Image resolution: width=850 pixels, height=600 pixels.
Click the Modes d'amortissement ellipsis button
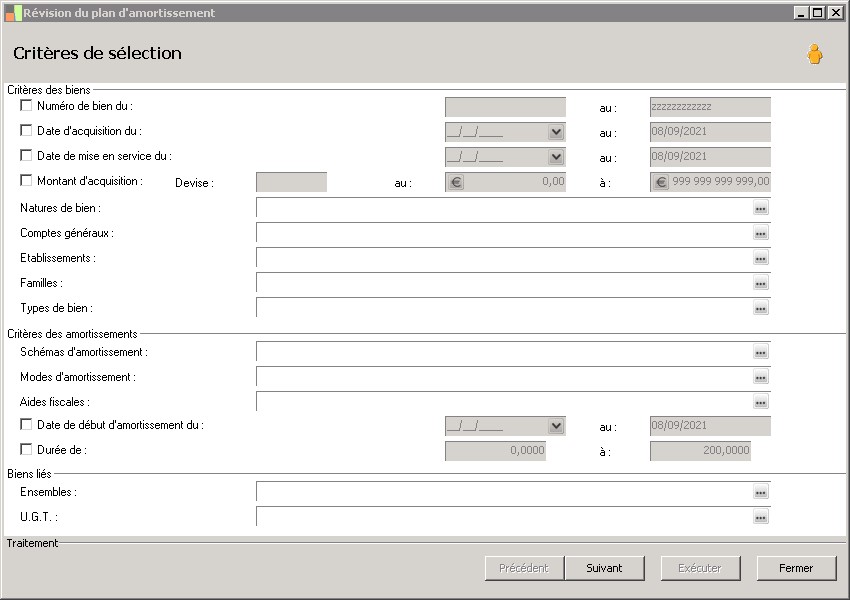[x=760, y=377]
